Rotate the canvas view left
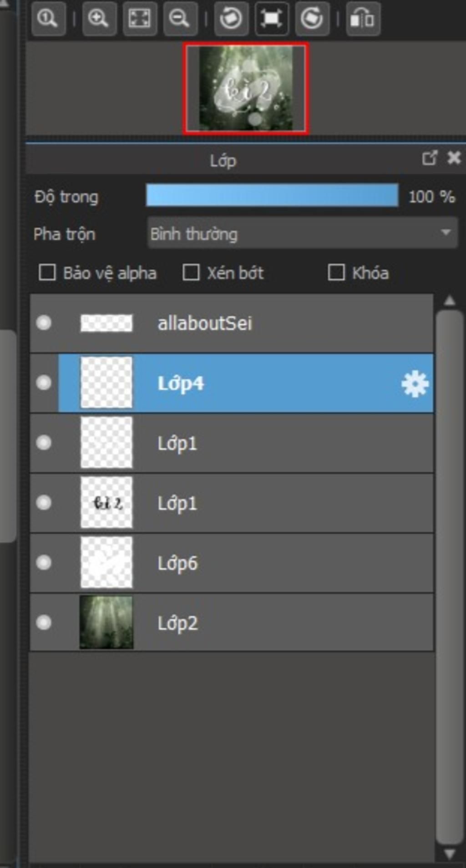The image size is (466, 868). [231, 19]
